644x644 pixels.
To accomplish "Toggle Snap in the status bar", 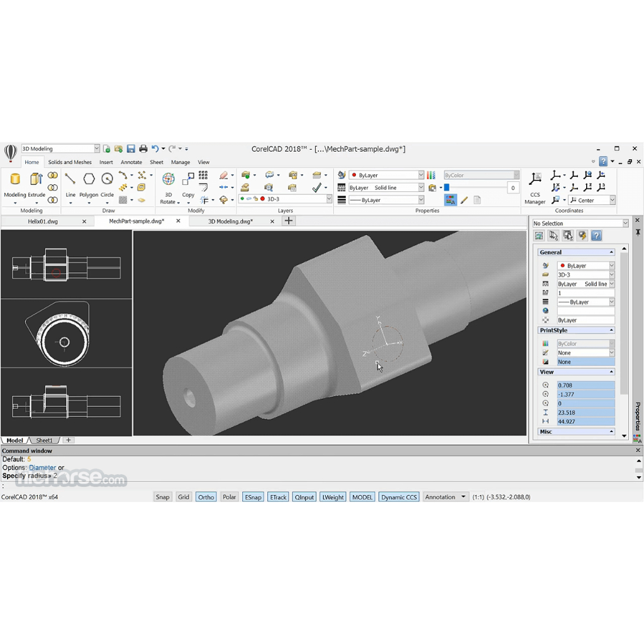I will [x=162, y=497].
